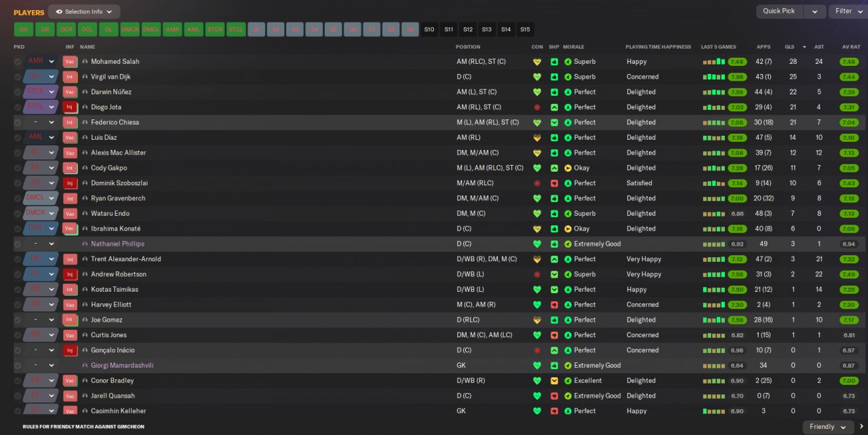Screen dimensions: 868x435
Task: Toggle the picked checkmark for Mohamed Salah
Action: click(x=18, y=61)
